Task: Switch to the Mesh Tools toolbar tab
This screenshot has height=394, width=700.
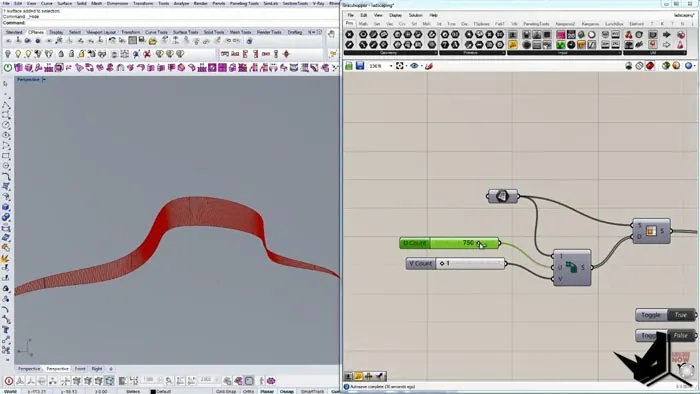Action: (241, 32)
